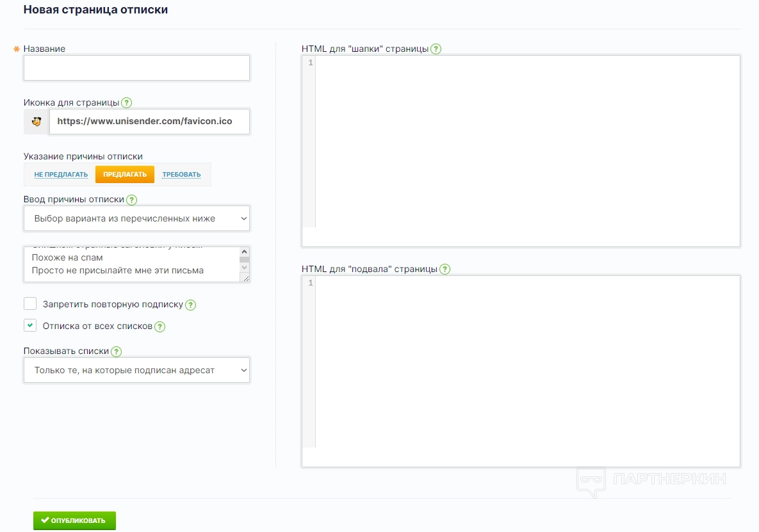Enable Запретить повторную подписку checkbox

click(30, 303)
